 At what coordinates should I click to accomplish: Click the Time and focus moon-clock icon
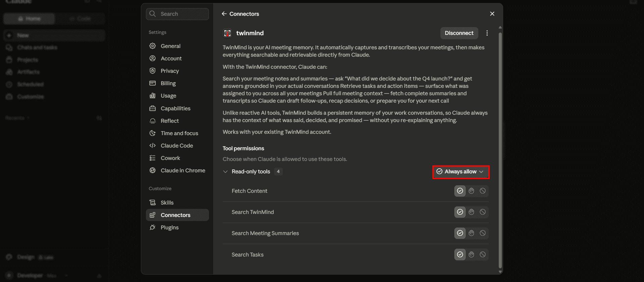click(x=153, y=133)
